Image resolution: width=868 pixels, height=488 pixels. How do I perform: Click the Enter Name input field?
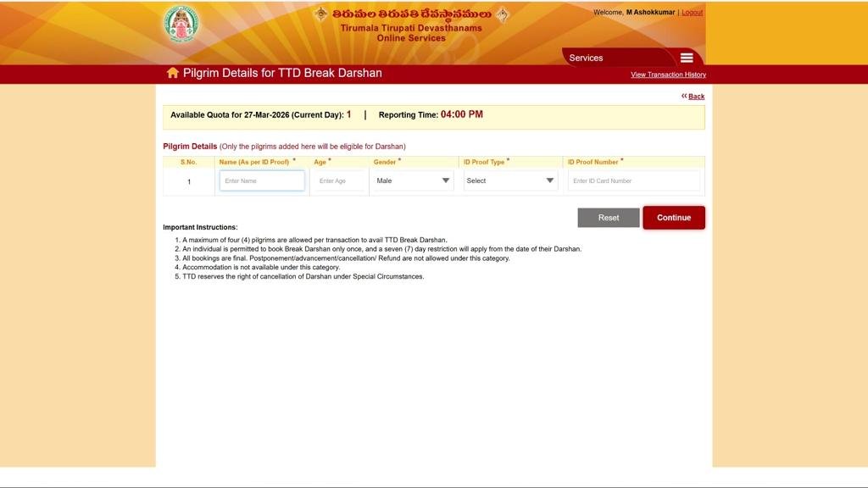(261, 180)
